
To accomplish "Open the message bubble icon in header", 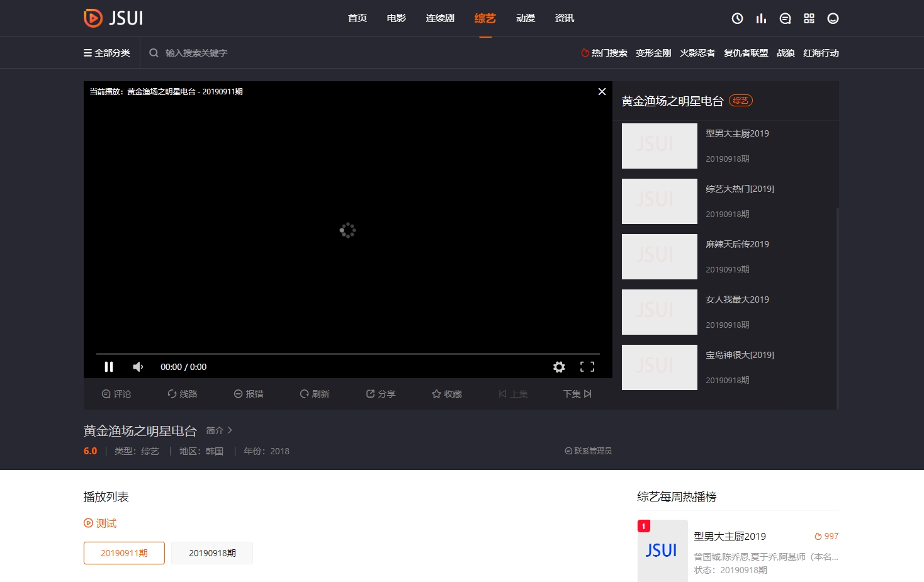I will 785,18.
